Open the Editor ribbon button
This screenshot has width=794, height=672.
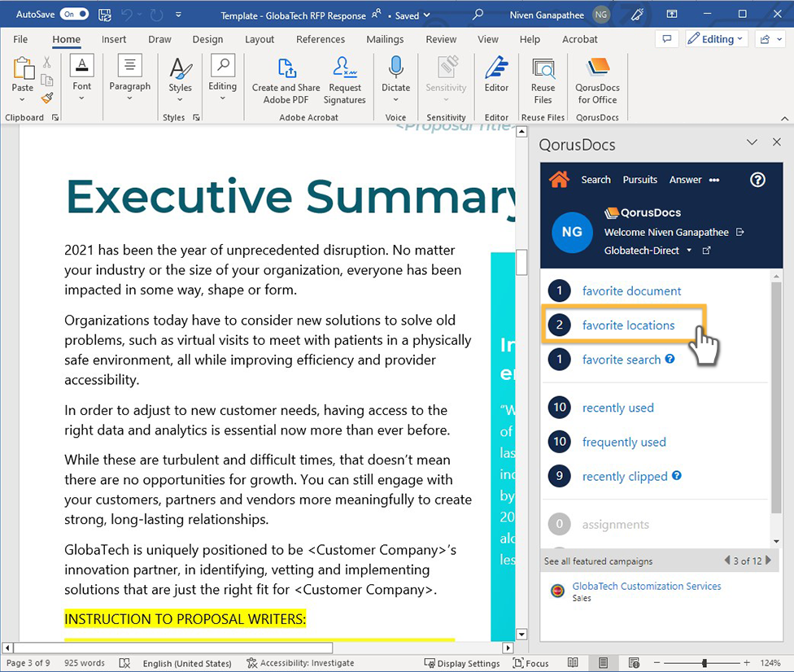496,75
